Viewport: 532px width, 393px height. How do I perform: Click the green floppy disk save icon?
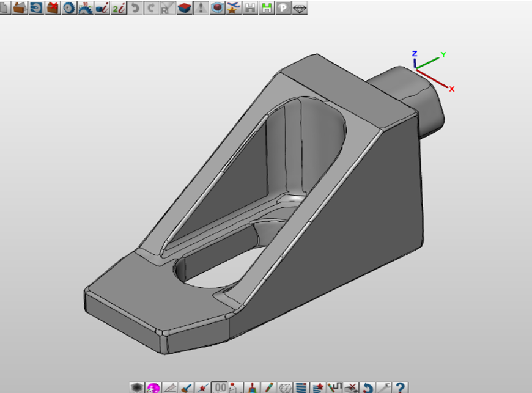pyautogui.click(x=267, y=8)
